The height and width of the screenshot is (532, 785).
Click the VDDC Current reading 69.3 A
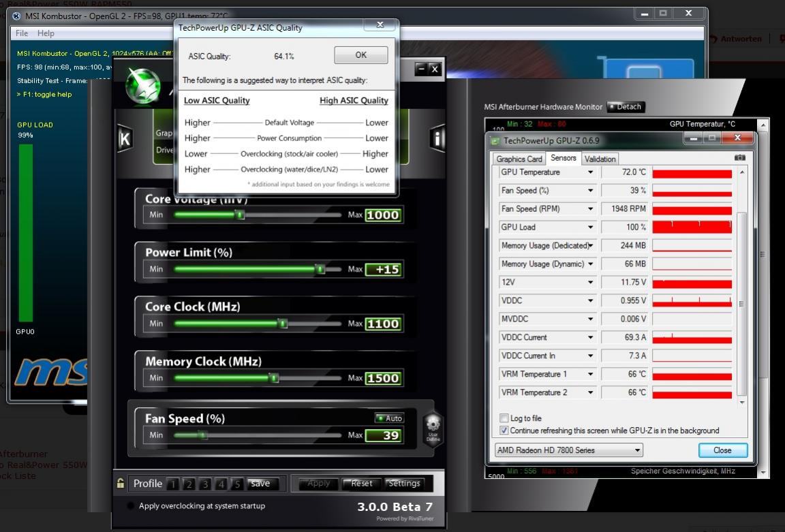[x=624, y=337]
